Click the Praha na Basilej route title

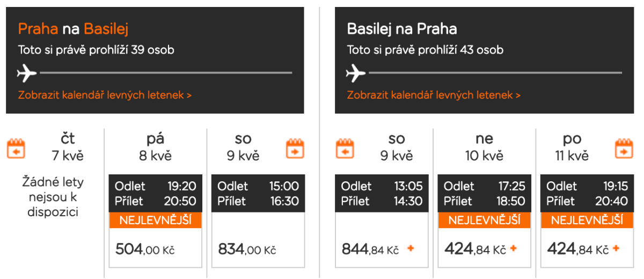click(73, 28)
